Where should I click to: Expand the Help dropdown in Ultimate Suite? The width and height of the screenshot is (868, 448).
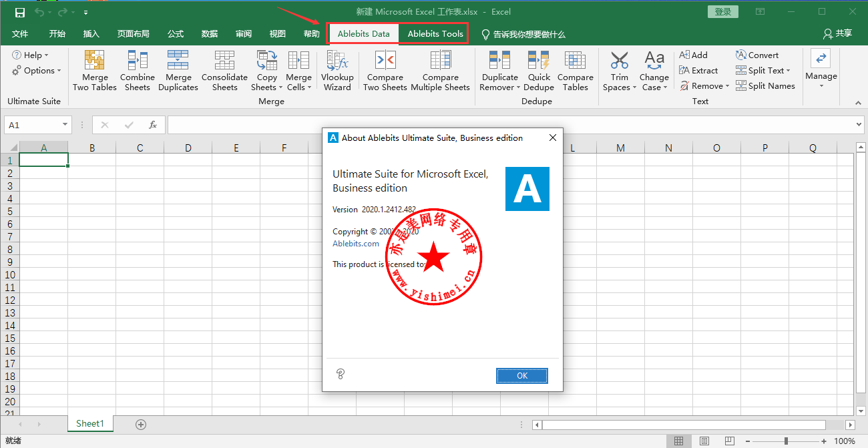coord(31,55)
